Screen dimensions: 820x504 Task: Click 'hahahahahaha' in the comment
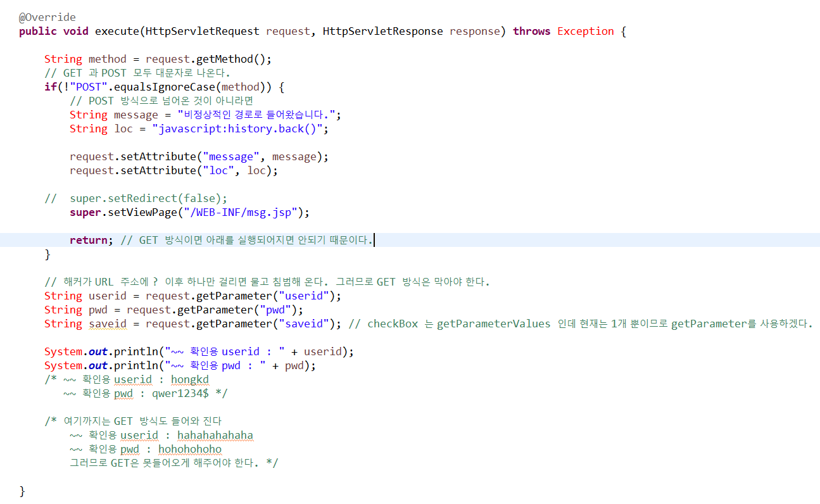click(x=215, y=435)
